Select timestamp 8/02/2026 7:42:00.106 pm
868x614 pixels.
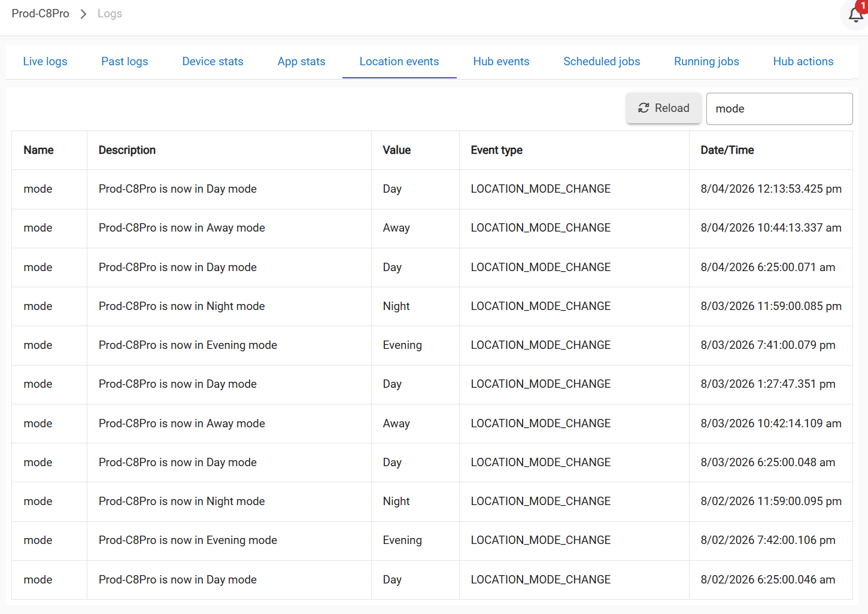(x=767, y=540)
